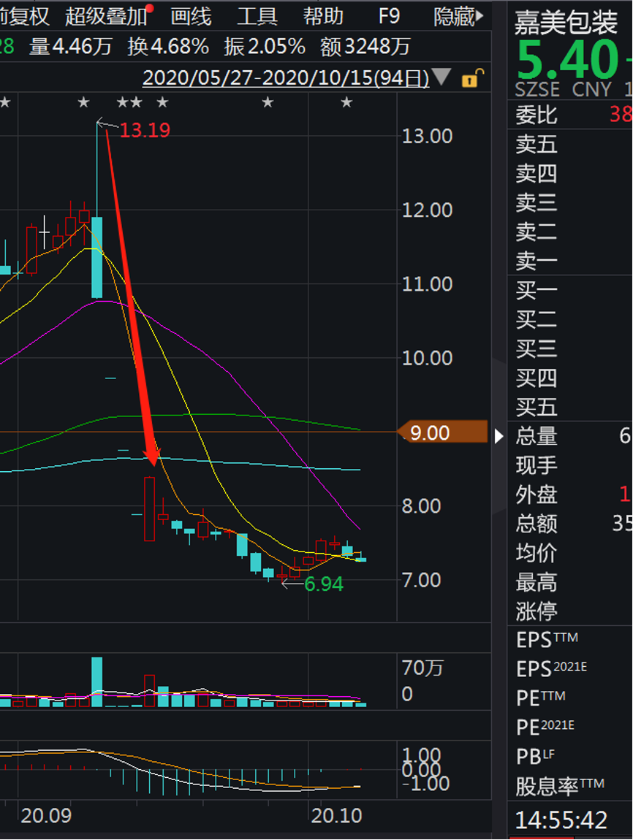Screen dimensions: 633x840
Task: Click the green 6.94 low price label
Action: coord(324,584)
